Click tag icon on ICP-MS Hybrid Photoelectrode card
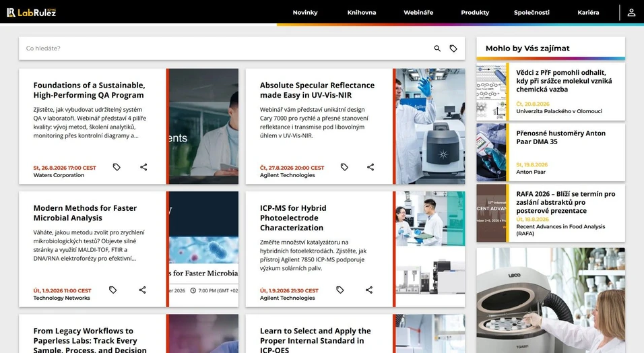The width and height of the screenshot is (644, 353). tap(340, 290)
